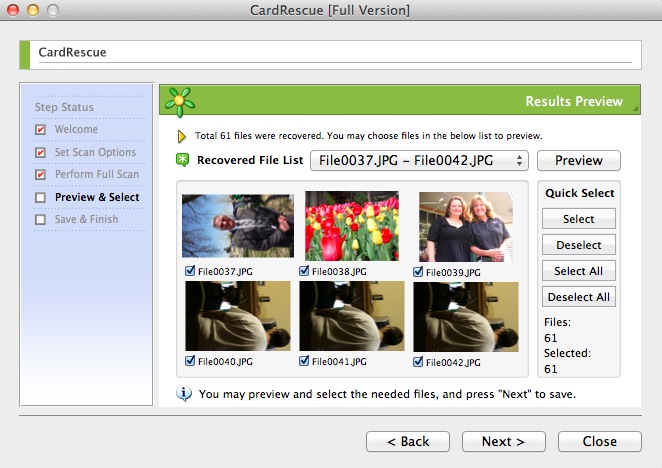
Task: Click the blue info icon at bottom
Action: pyautogui.click(x=184, y=393)
